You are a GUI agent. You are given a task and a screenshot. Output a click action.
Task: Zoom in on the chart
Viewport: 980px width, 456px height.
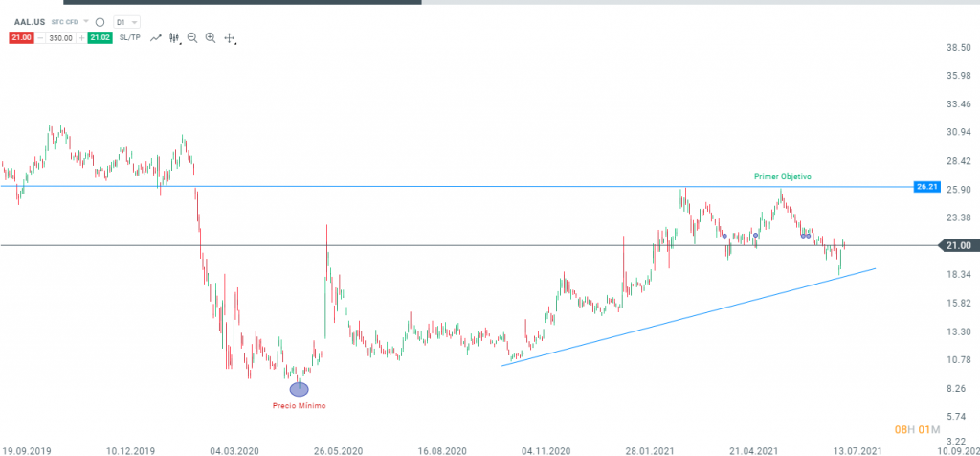(211, 38)
